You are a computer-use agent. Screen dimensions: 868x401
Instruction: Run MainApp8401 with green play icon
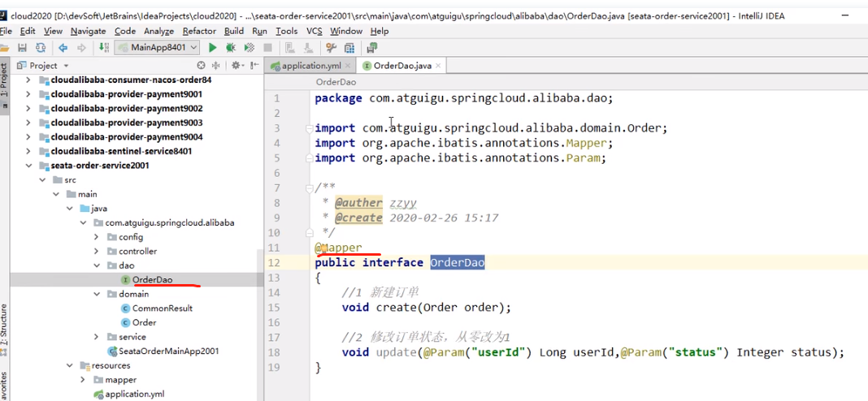(212, 48)
